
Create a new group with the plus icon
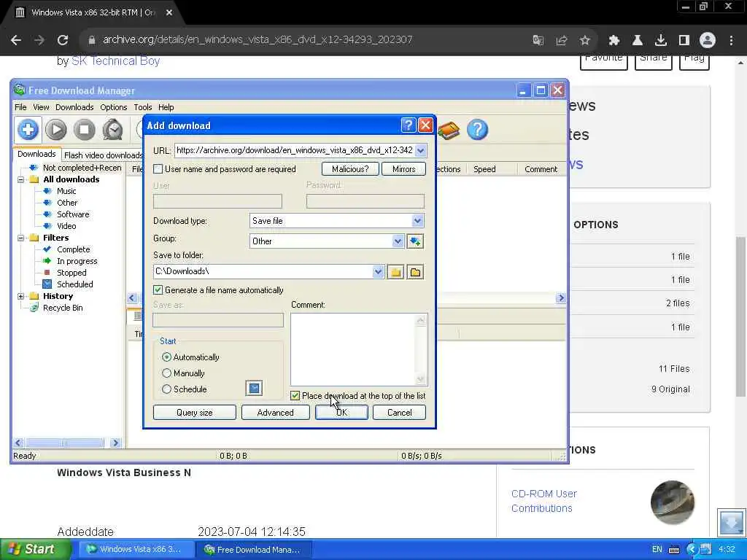click(415, 241)
